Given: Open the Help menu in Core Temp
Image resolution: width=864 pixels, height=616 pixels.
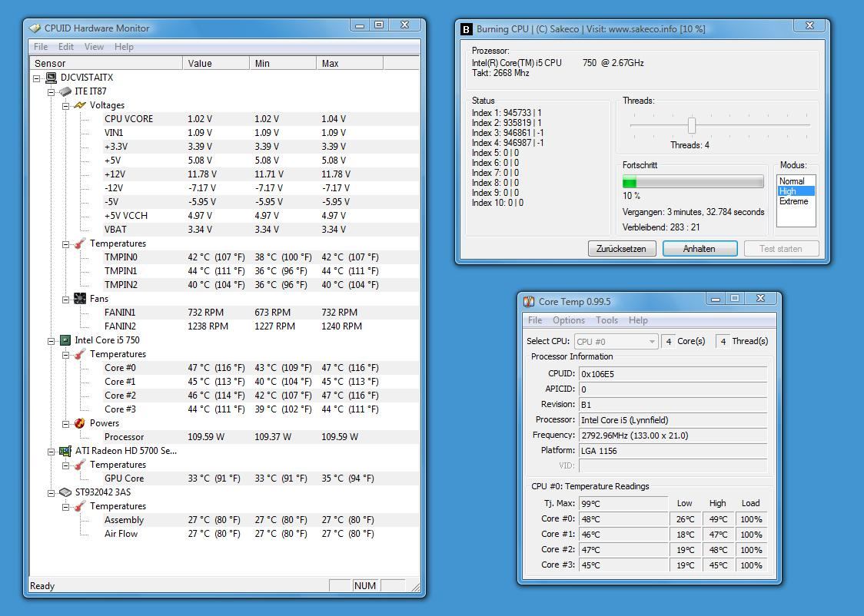Looking at the screenshot, I should coord(638,320).
